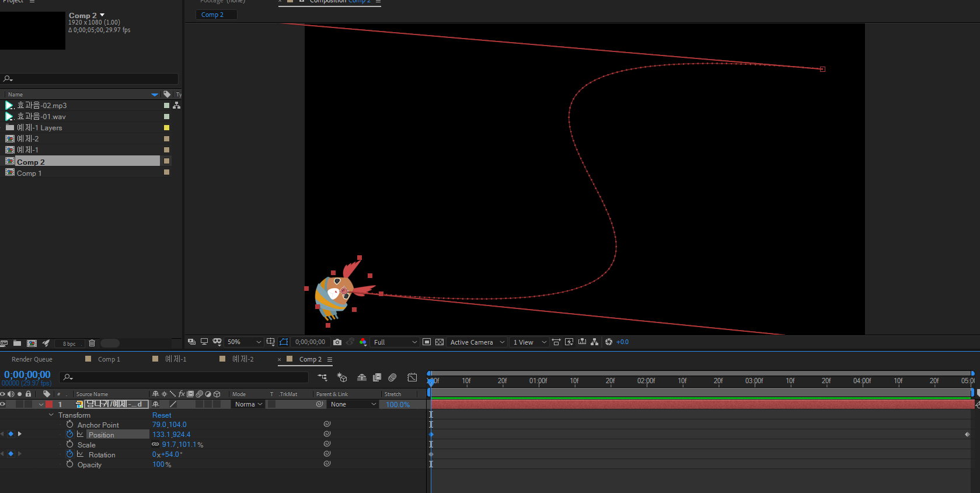This screenshot has width=980, height=493.
Task: Open the blending Mode dropdown for layer 1
Action: (248, 404)
